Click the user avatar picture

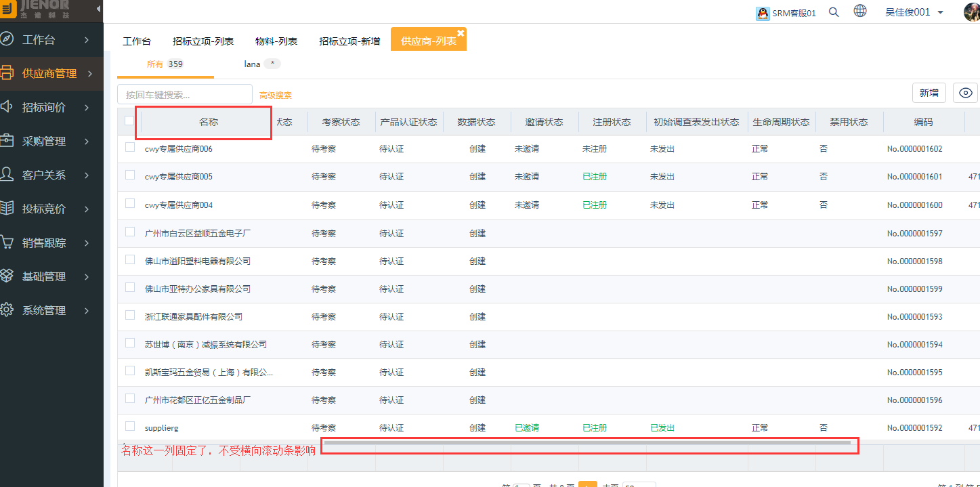coord(972,12)
